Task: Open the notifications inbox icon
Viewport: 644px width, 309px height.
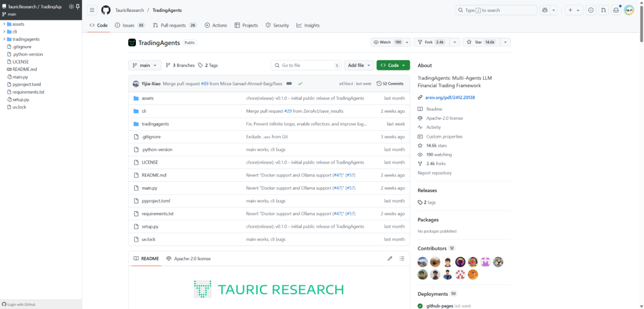Action: [615, 10]
